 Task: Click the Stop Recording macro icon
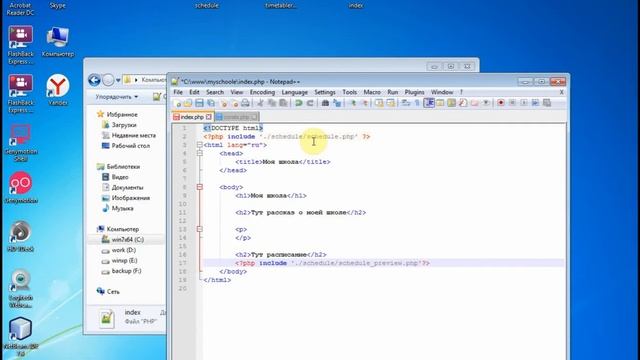point(512,103)
